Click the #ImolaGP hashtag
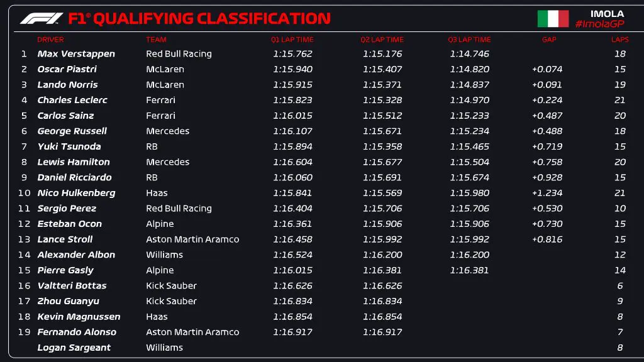This screenshot has width=644, height=362. click(599, 24)
